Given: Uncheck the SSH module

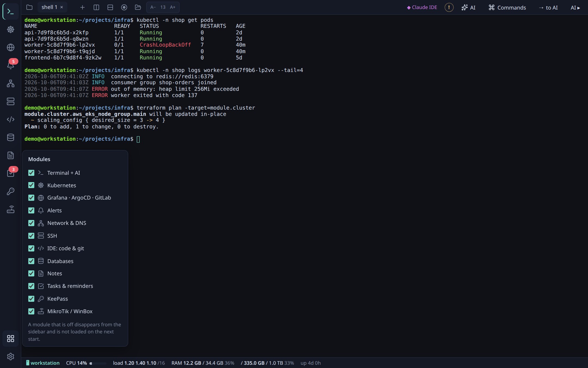Looking at the screenshot, I should 31,236.
